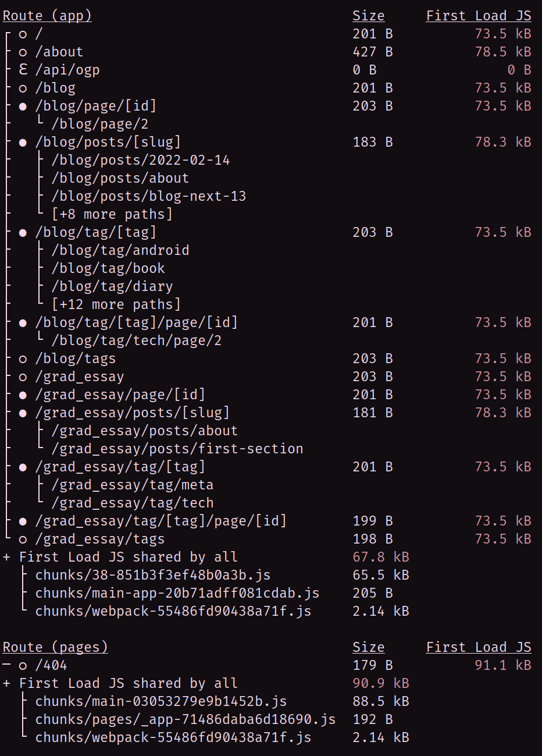This screenshot has width=542, height=756.
Task: Expand the [+8 more paths] entry
Action: (112, 214)
